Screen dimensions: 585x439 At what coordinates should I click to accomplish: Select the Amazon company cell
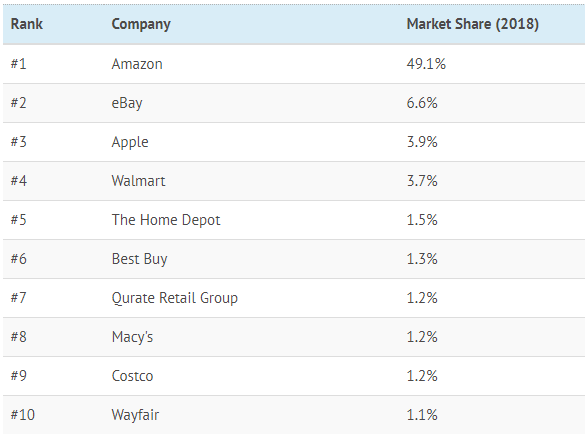pos(137,64)
